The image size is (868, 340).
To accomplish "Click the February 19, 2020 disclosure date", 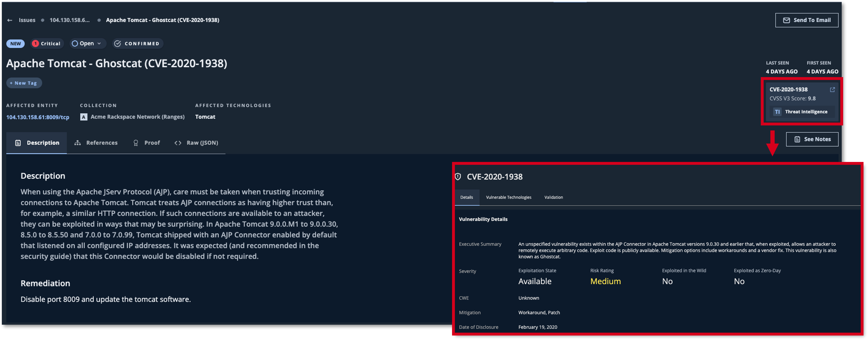I will pos(538,327).
